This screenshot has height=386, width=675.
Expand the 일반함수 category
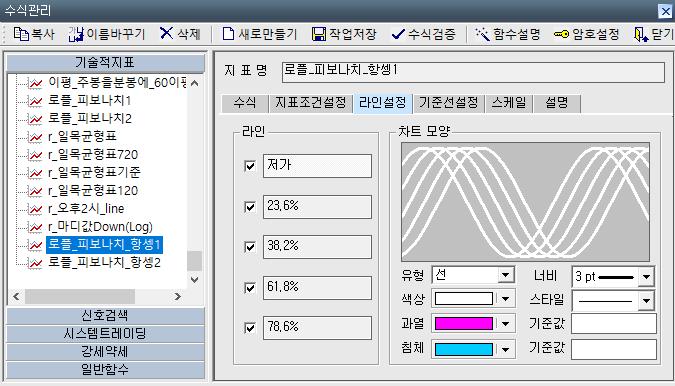pos(105,370)
